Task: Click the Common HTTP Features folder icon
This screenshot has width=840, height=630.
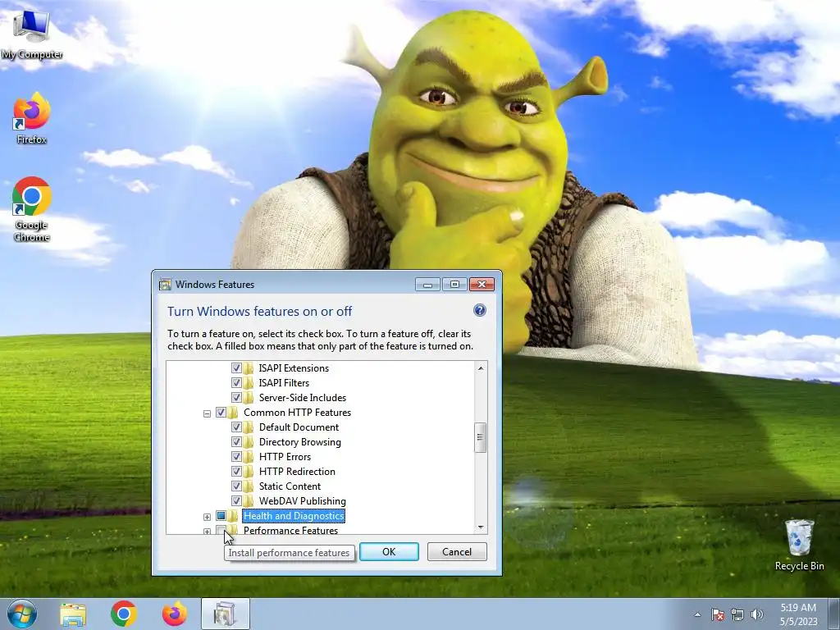Action: point(233,413)
